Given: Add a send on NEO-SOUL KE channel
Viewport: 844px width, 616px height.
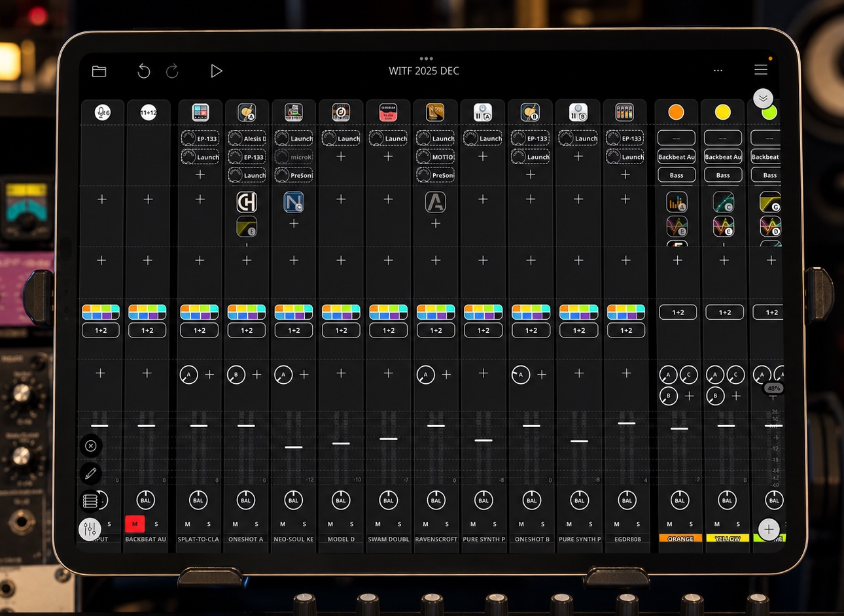Looking at the screenshot, I should pyautogui.click(x=304, y=375).
